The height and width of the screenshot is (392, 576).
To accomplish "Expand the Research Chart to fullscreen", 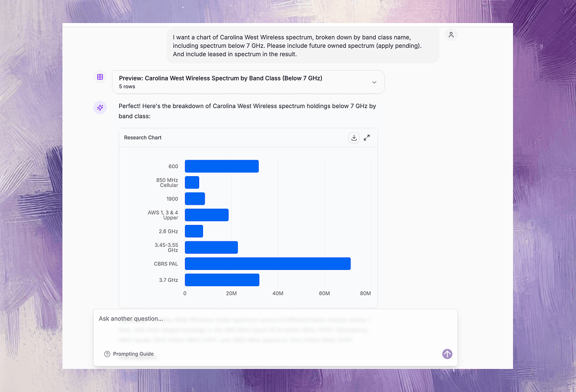I will (367, 138).
